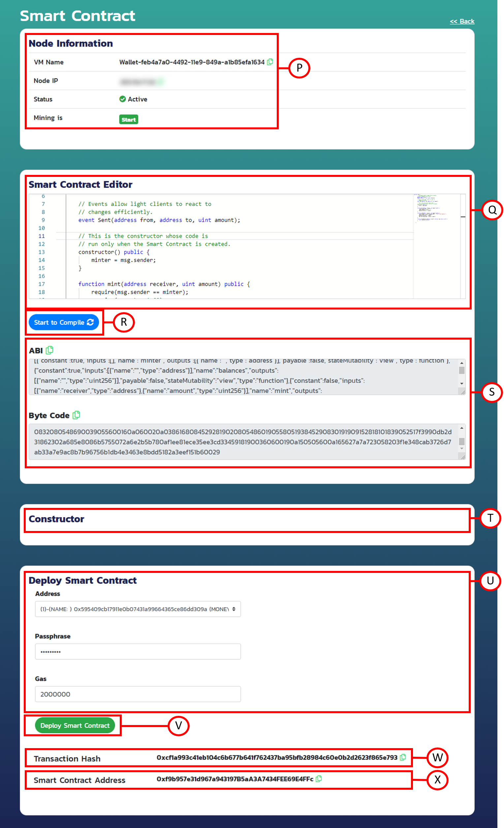Click Byte Code text area resize handle
Image resolution: width=504 pixels, height=828 pixels.
pos(463,457)
